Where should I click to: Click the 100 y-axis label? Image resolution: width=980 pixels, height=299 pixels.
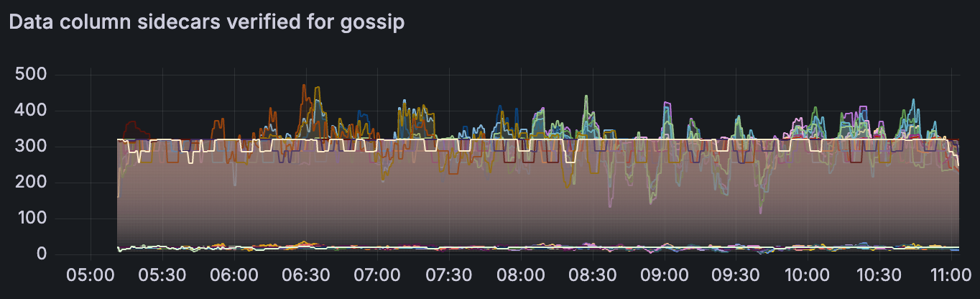(x=30, y=218)
